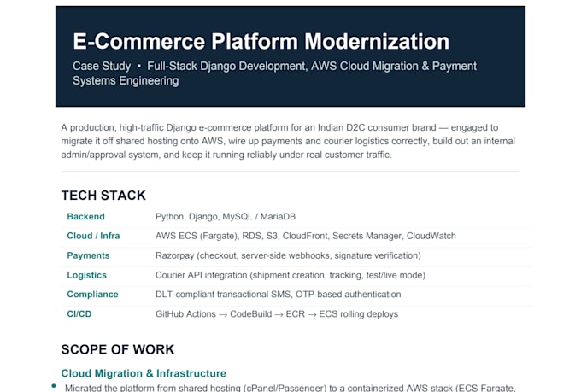Select the "Compliance" row label
The image size is (581, 392).
coord(92,294)
